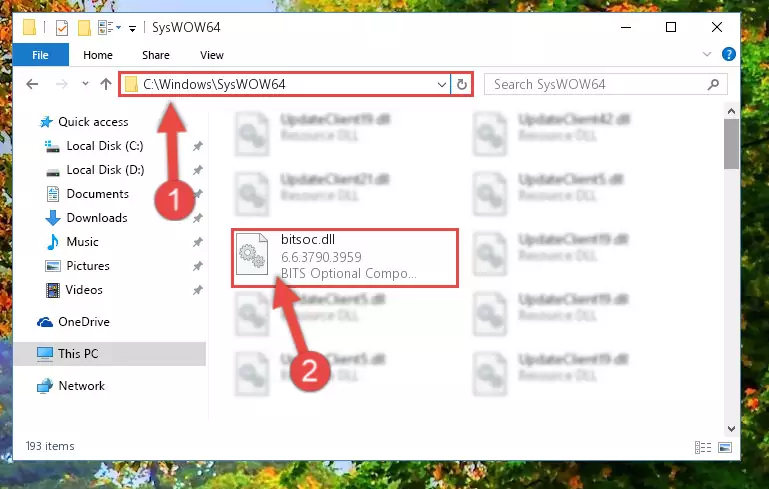
Task: Click the pin icon next to Videos
Action: 197,290
